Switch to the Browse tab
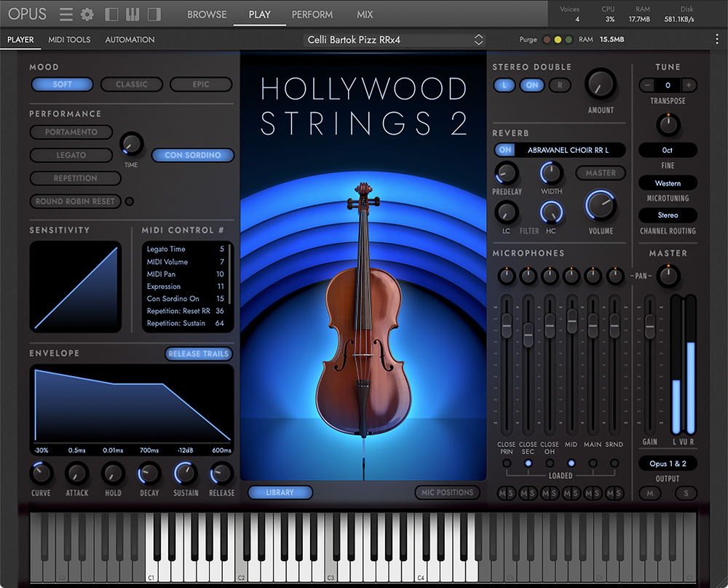Viewport: 728px width, 588px height. (207, 15)
